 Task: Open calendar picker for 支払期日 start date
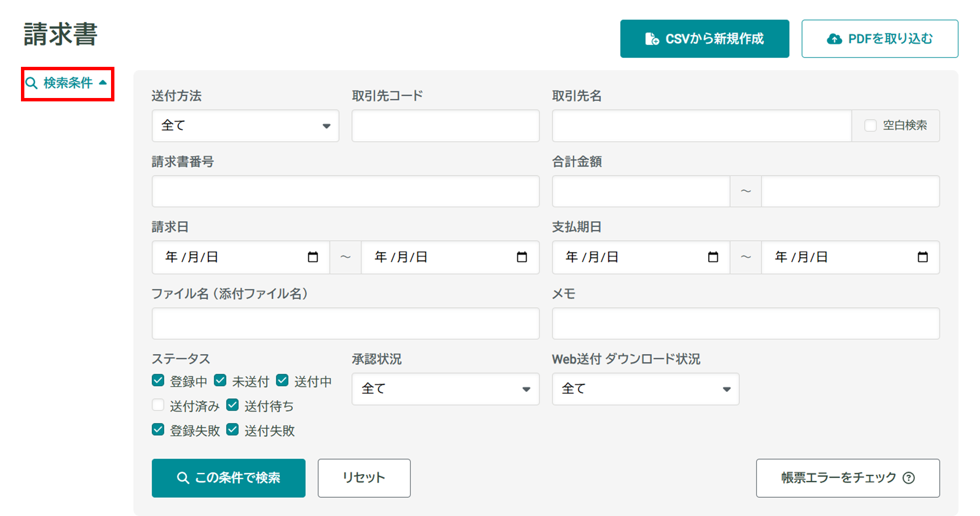click(x=713, y=257)
